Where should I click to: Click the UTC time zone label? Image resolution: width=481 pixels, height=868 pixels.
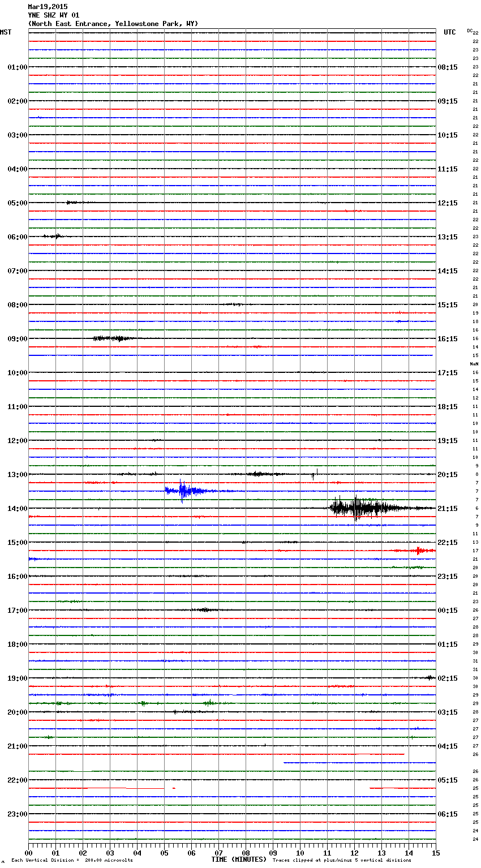[449, 32]
